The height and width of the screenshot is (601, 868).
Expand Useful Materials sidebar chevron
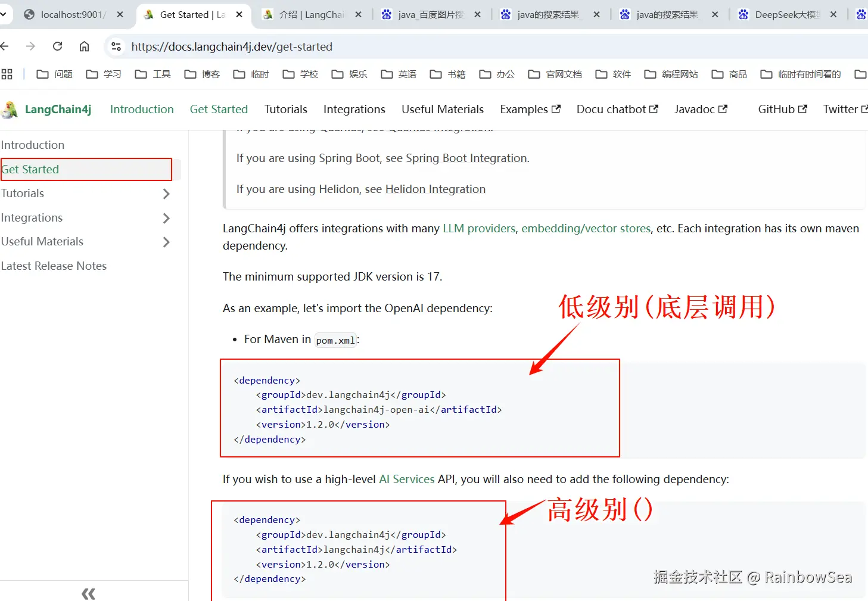point(166,242)
